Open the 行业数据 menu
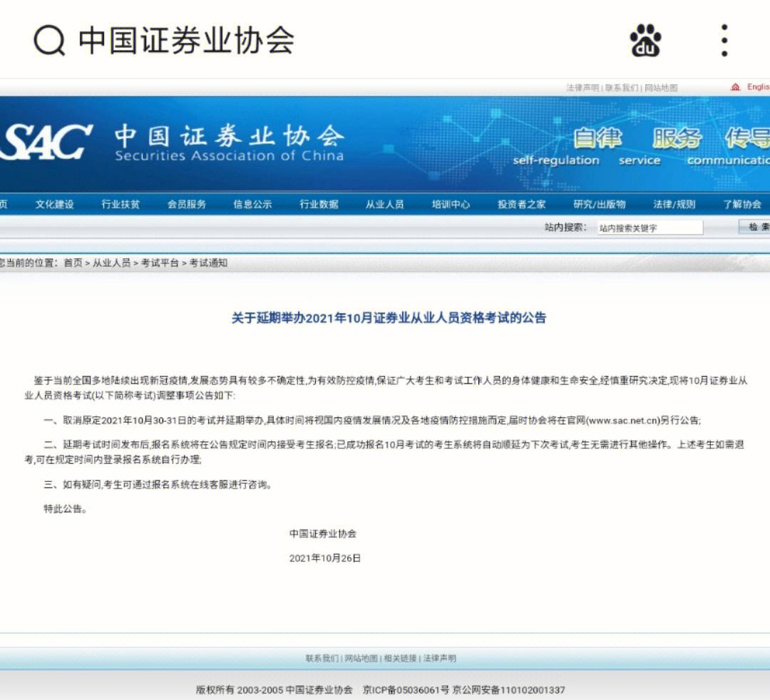Viewport: 770px width, 700px height. point(319,204)
